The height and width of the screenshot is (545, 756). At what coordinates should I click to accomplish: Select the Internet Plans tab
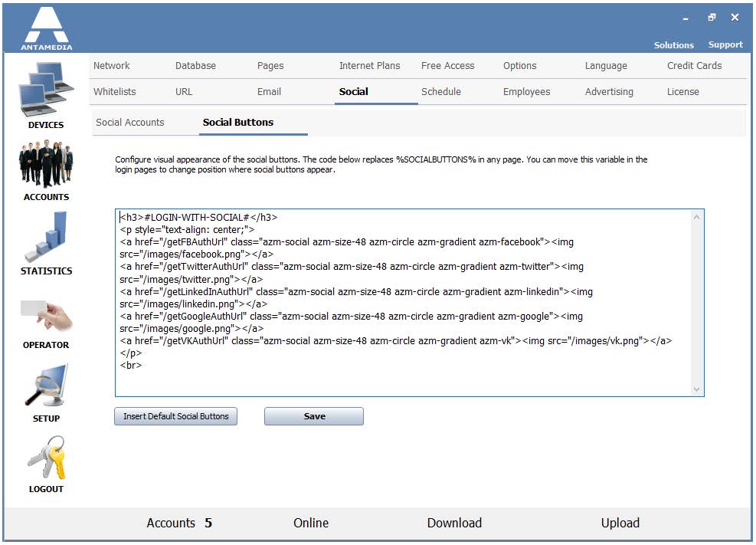(x=369, y=66)
